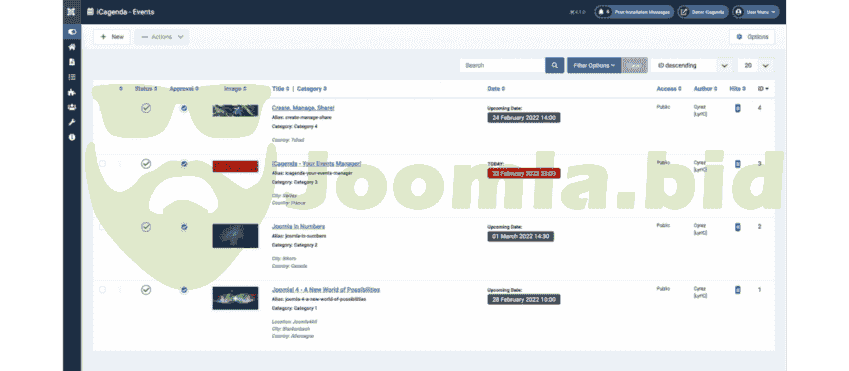Open Post Installation Messages
The image size is (849, 371).
(x=634, y=12)
